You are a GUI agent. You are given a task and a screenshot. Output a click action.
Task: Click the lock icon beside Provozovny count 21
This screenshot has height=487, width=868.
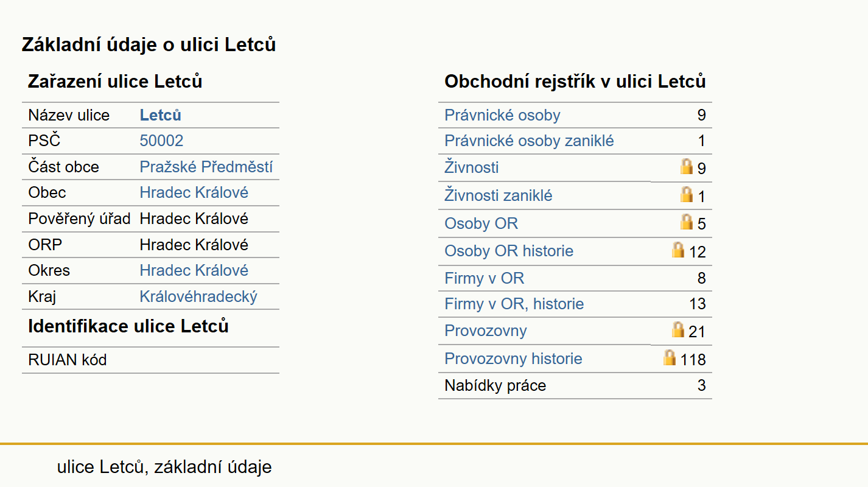pyautogui.click(x=678, y=330)
